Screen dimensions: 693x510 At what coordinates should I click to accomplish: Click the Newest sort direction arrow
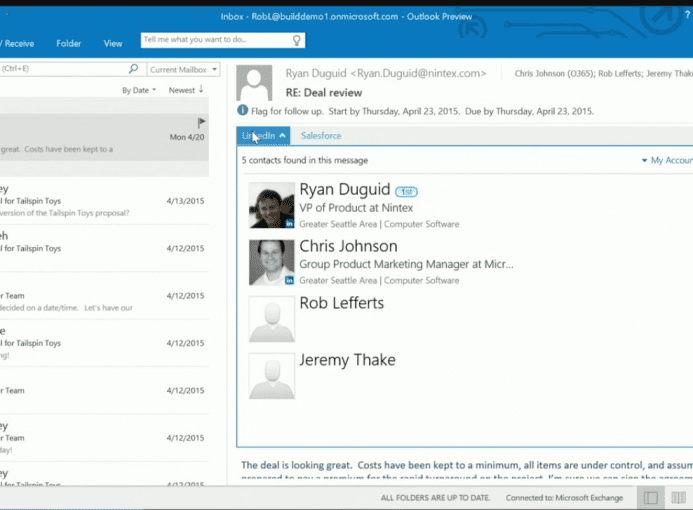[x=201, y=89]
